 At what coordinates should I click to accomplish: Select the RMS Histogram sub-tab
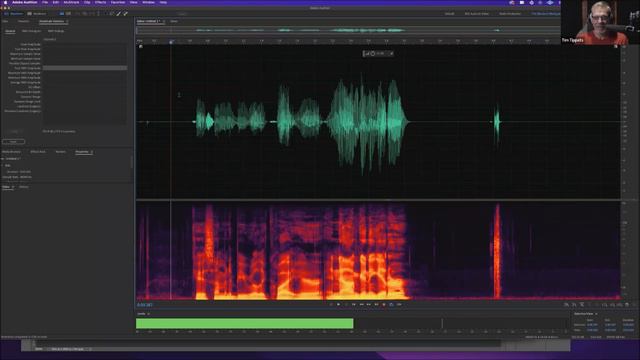pos(31,31)
